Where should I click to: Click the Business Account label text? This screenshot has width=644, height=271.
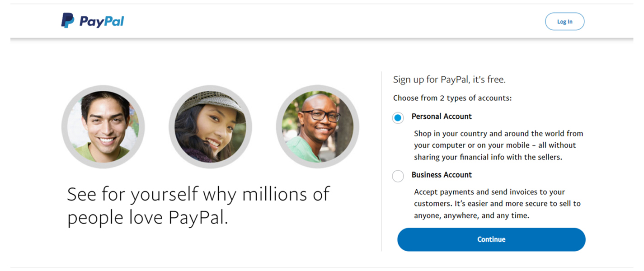442,175
